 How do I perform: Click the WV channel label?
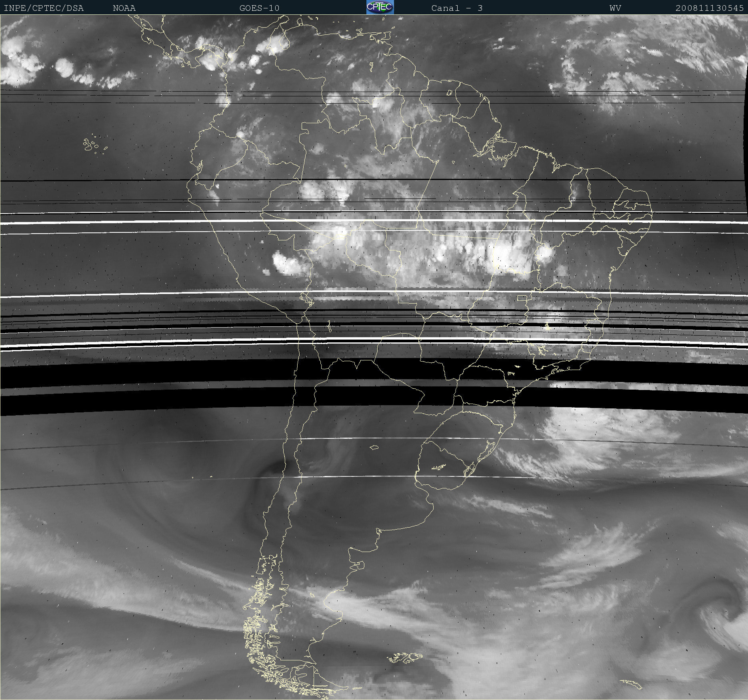click(615, 8)
